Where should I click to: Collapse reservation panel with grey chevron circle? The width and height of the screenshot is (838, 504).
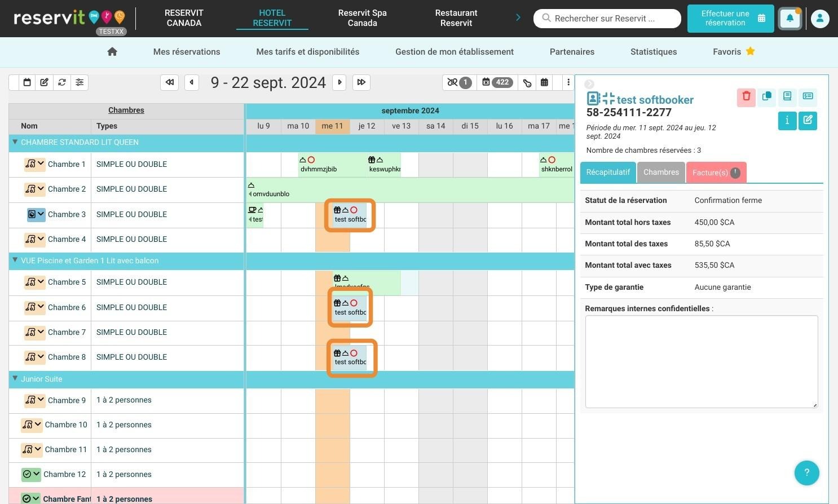[x=589, y=84]
